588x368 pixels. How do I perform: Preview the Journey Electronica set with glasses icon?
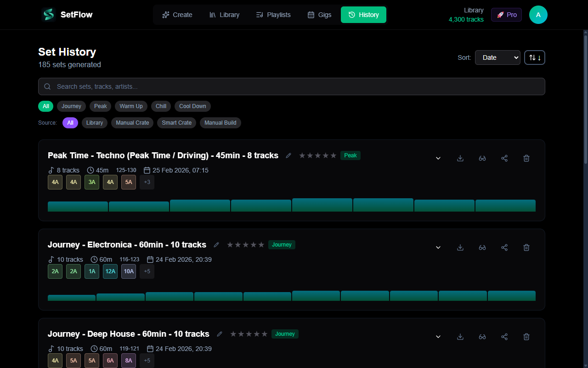point(482,247)
